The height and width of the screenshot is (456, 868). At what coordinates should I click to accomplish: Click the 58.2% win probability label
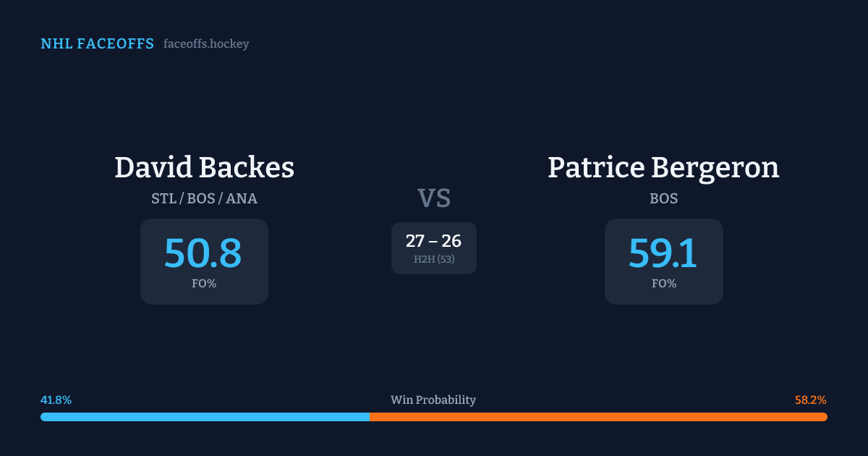[x=810, y=400]
